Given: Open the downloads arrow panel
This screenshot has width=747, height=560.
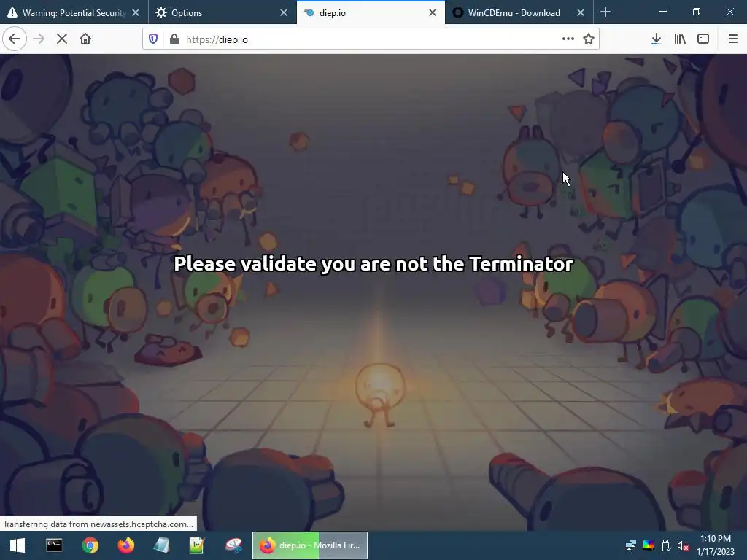Looking at the screenshot, I should coord(656,39).
